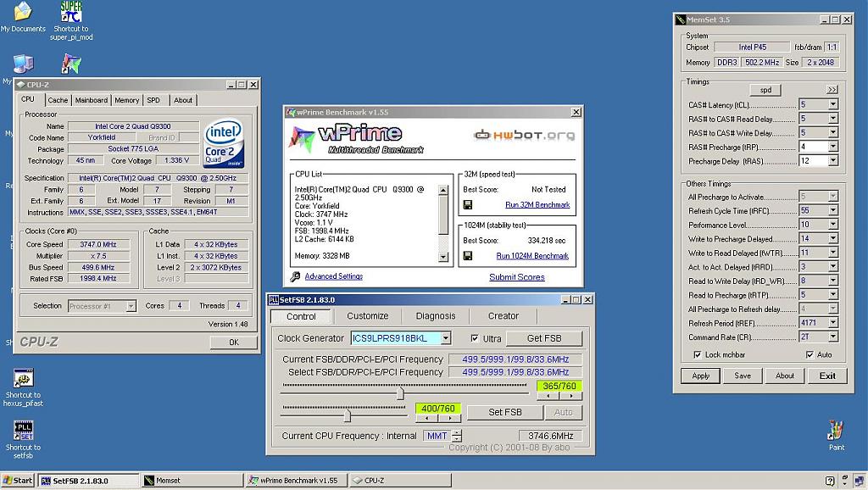Open Refresh Period (tREF) dropdown
Screen dimensions: 868x490
click(x=832, y=323)
